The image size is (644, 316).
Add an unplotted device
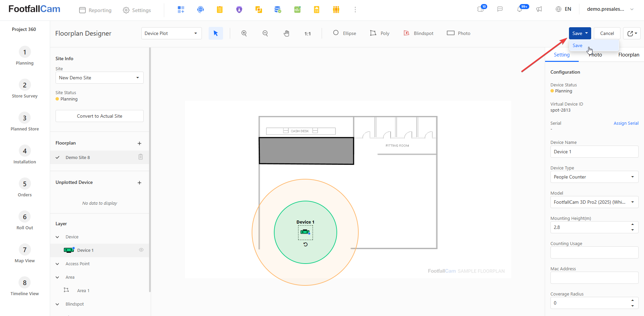(x=139, y=183)
